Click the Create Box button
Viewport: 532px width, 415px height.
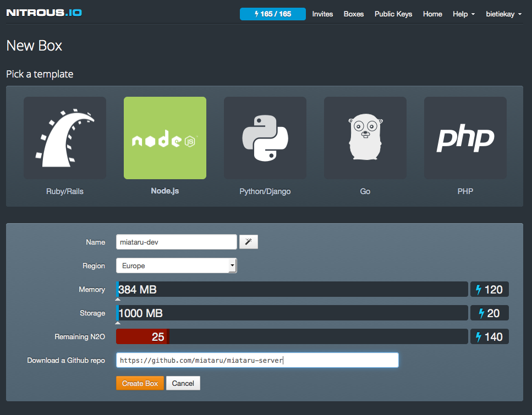point(140,383)
